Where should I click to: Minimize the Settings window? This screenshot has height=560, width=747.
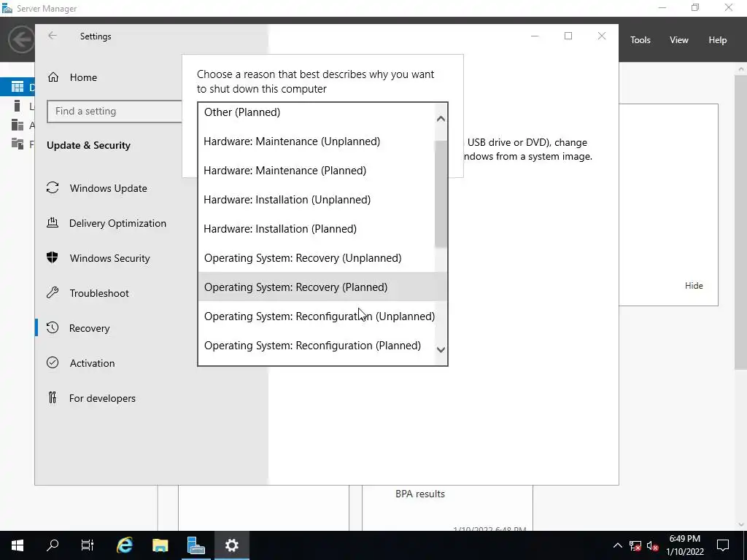(535, 36)
